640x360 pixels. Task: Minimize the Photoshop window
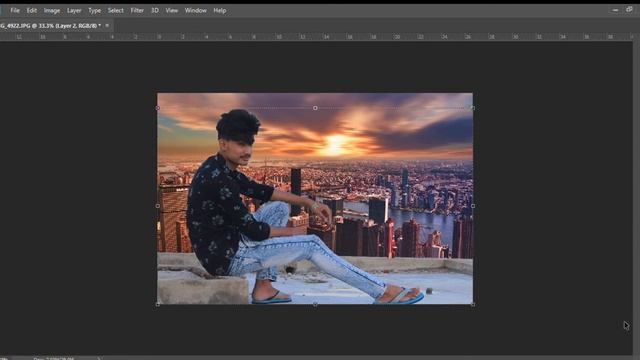tap(615, 10)
